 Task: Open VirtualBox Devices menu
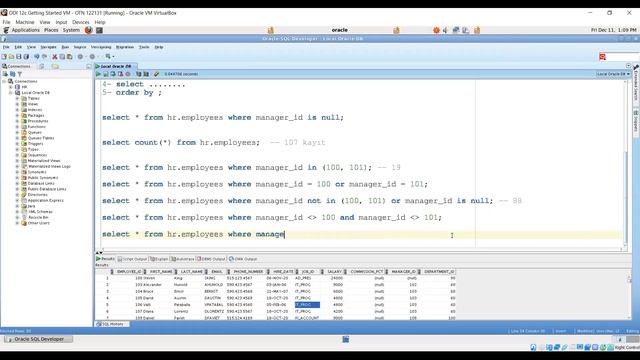[x=81, y=22]
